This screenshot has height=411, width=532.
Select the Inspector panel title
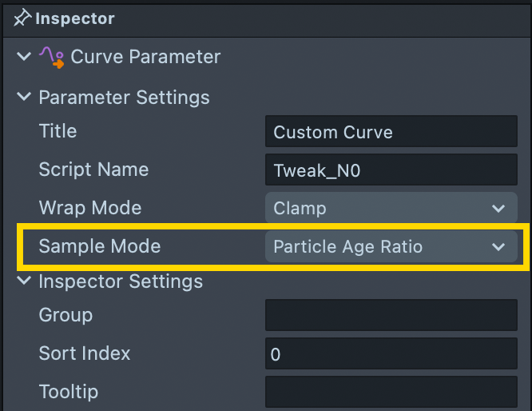74,18
